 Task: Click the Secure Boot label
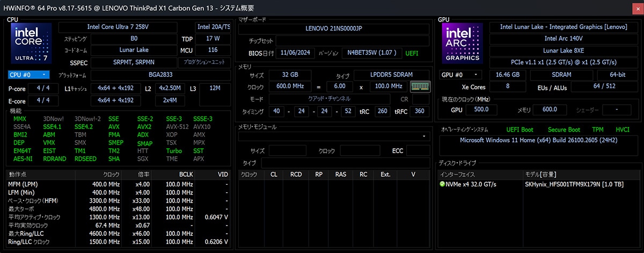click(563, 129)
